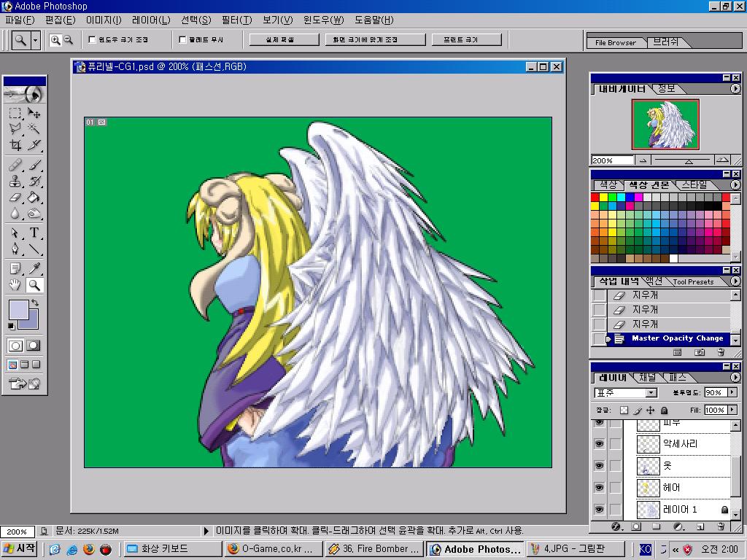Switch to the Tool Presets tab
Screen dimensions: 747x560
click(693, 281)
